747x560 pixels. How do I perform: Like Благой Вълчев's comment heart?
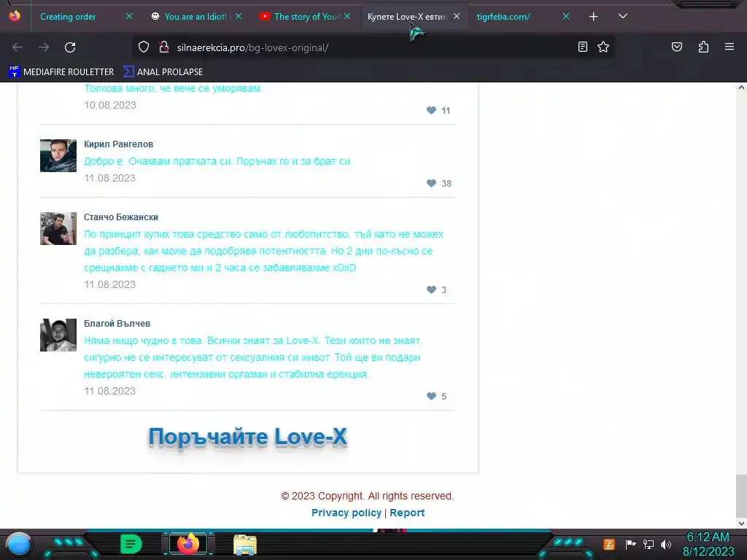(x=431, y=396)
